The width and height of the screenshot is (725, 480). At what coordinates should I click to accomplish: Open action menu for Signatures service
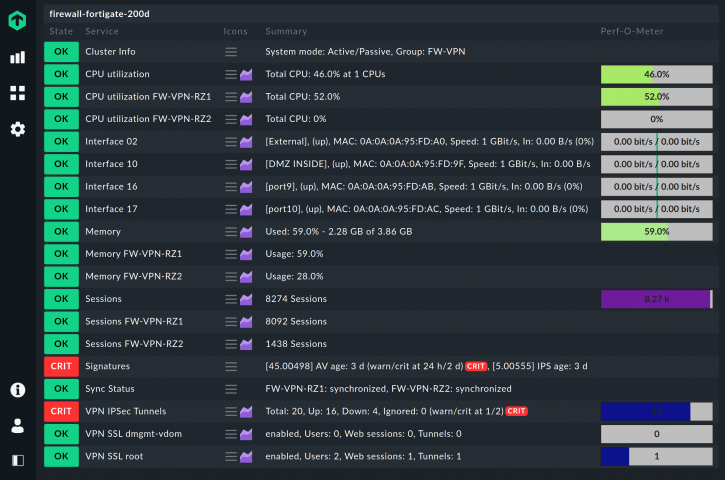point(231,366)
